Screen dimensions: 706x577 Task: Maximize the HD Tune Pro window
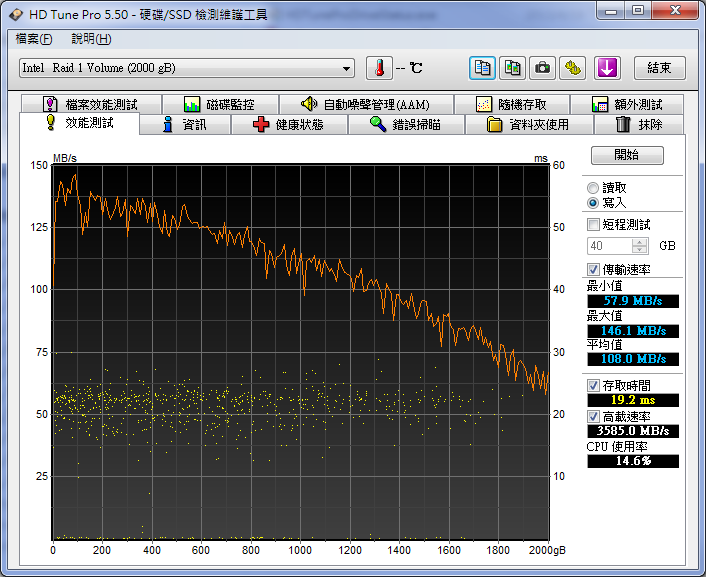638,10
